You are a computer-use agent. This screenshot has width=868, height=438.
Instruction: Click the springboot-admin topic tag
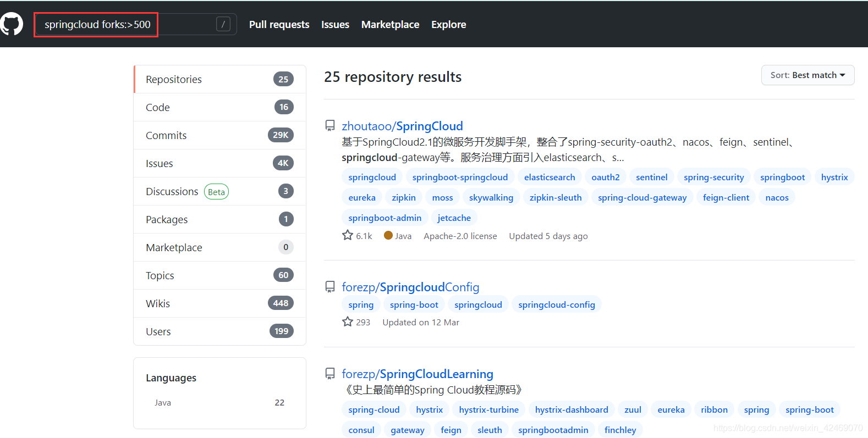(x=385, y=218)
